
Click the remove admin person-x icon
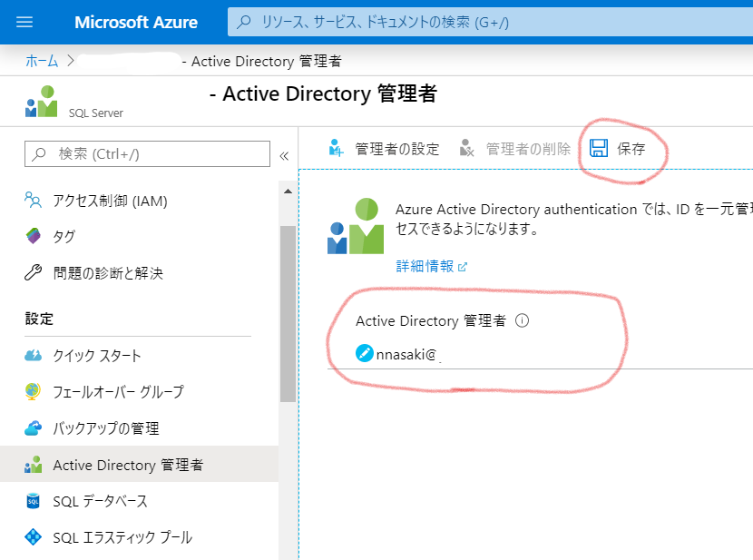pos(467,148)
